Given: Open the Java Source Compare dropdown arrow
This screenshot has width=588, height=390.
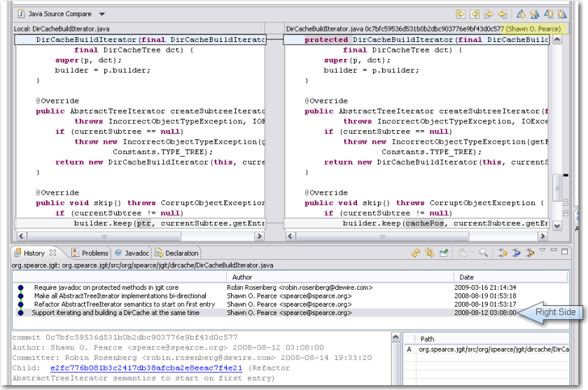Looking at the screenshot, I should click(x=101, y=14).
